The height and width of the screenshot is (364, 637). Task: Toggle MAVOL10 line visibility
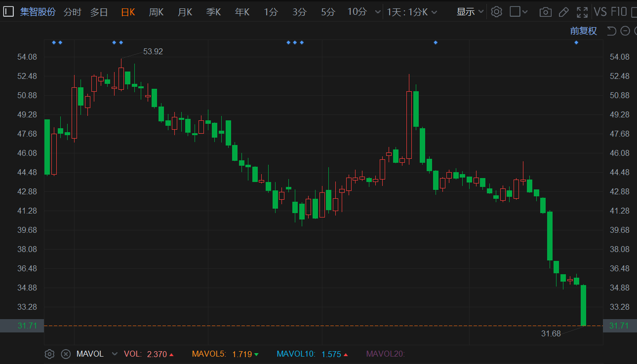point(295,354)
